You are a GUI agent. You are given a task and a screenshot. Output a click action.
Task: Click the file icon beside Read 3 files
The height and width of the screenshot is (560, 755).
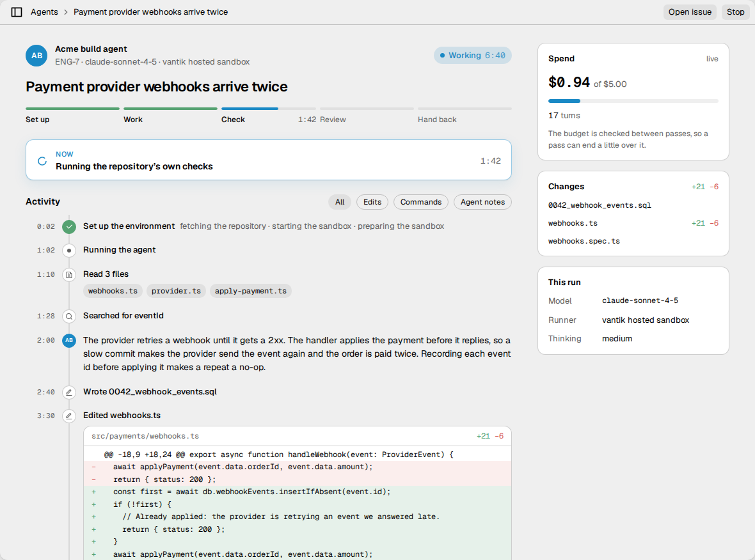[x=69, y=275]
